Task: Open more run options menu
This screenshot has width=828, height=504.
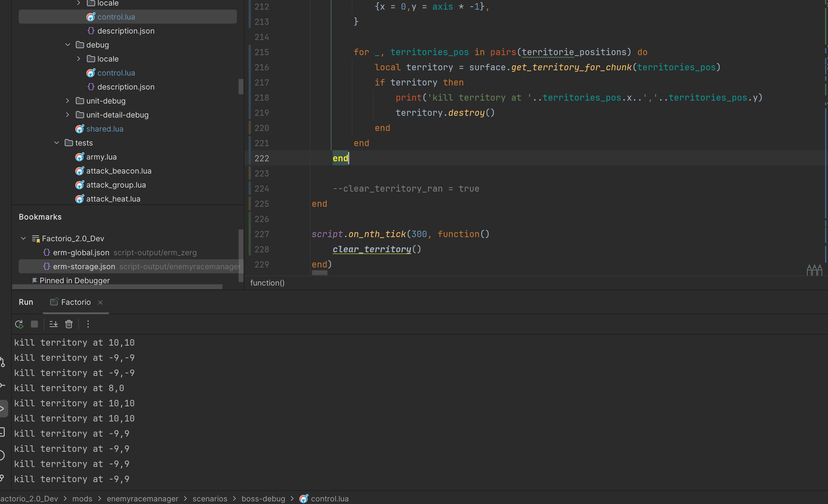Action: tap(88, 324)
